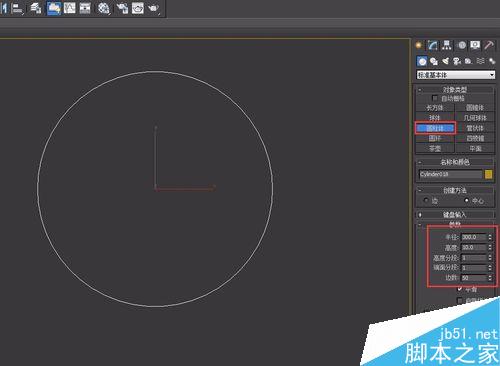
Task: Click the 高度分段 spinner arrows
Action: coord(490,258)
